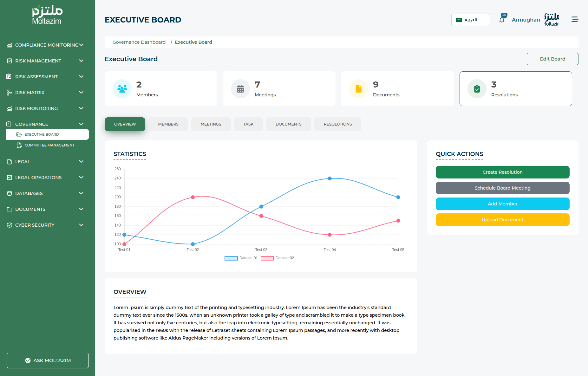The height and width of the screenshot is (376, 588).
Task: Switch to the Meetings tab
Action: [x=211, y=124]
